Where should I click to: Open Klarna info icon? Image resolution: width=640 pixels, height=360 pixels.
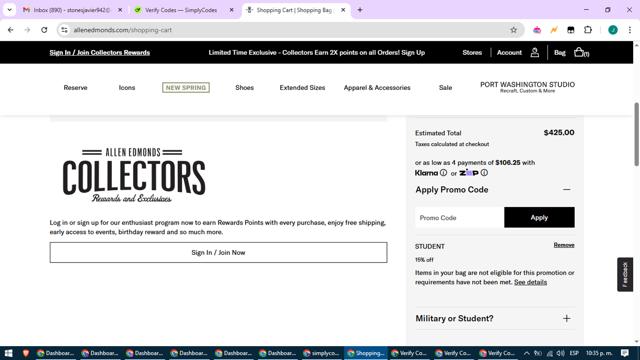coord(443,173)
